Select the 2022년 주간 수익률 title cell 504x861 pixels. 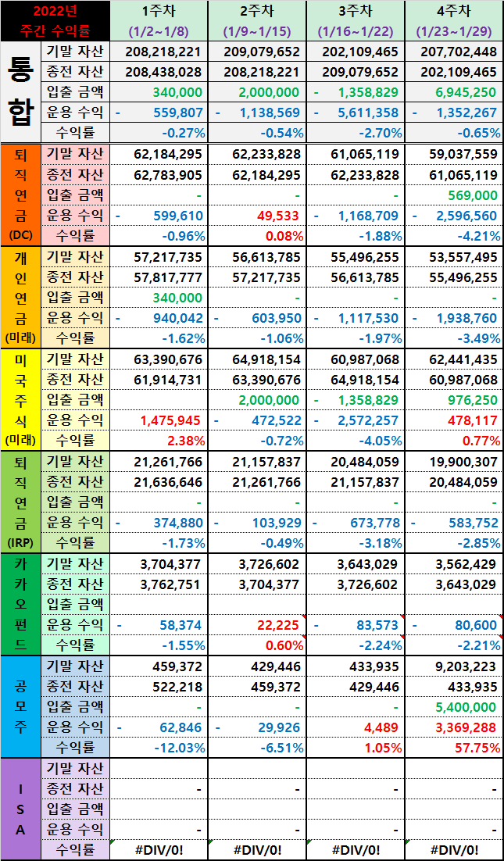(x=55, y=21)
